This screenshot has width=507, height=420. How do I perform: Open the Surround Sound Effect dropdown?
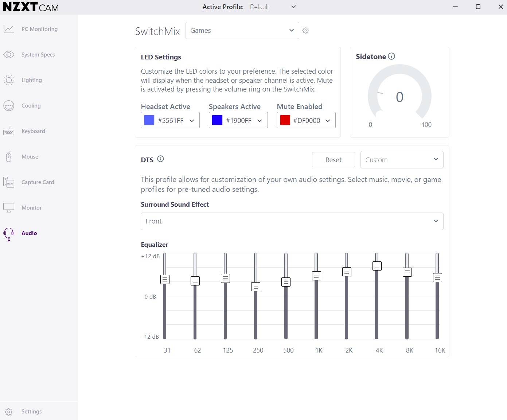coord(292,221)
